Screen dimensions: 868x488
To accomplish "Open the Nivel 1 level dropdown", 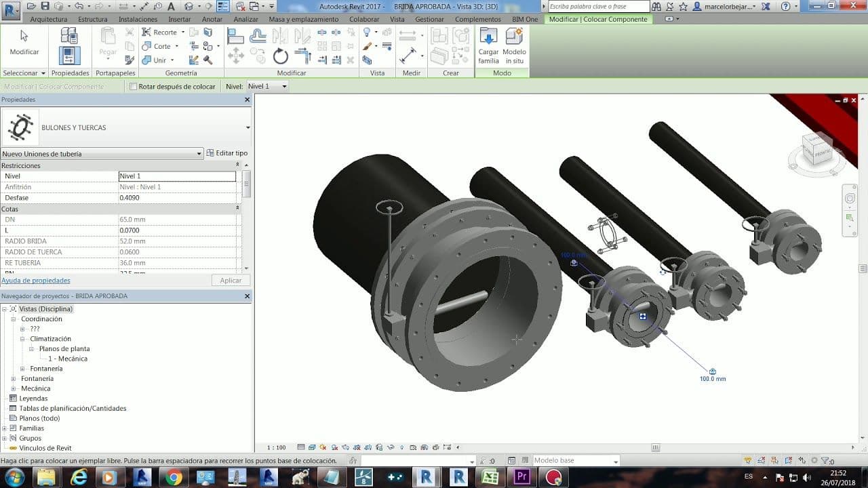I will pos(284,87).
